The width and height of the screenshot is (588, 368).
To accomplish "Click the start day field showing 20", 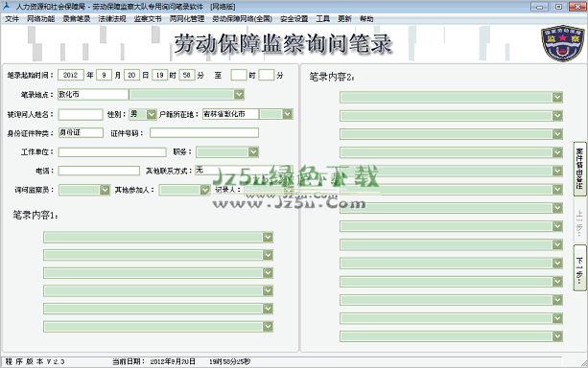I will tap(131, 75).
